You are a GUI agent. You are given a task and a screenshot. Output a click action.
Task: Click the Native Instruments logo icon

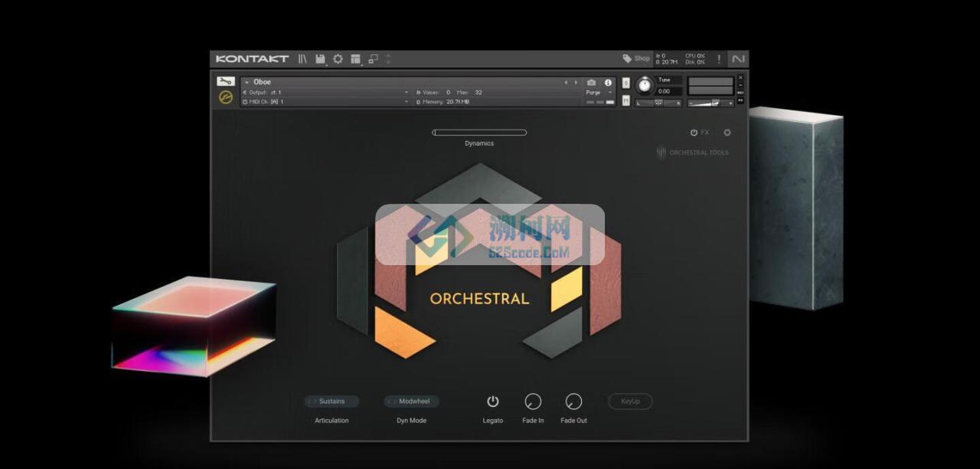[x=738, y=59]
